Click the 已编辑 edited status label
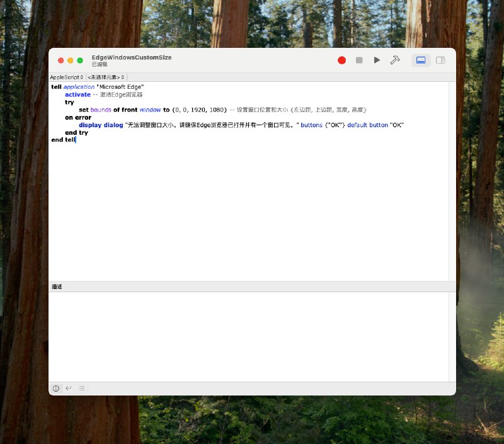The height and width of the screenshot is (444, 504). (100, 64)
